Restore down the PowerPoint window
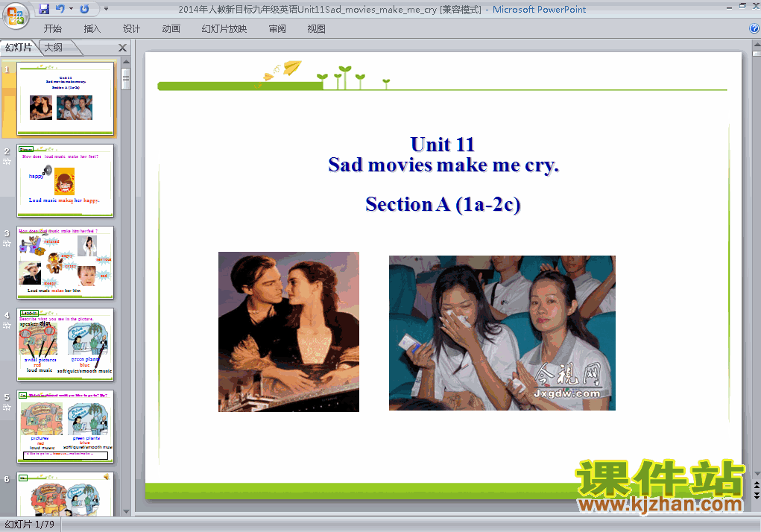The image size is (761, 532). 742,6
